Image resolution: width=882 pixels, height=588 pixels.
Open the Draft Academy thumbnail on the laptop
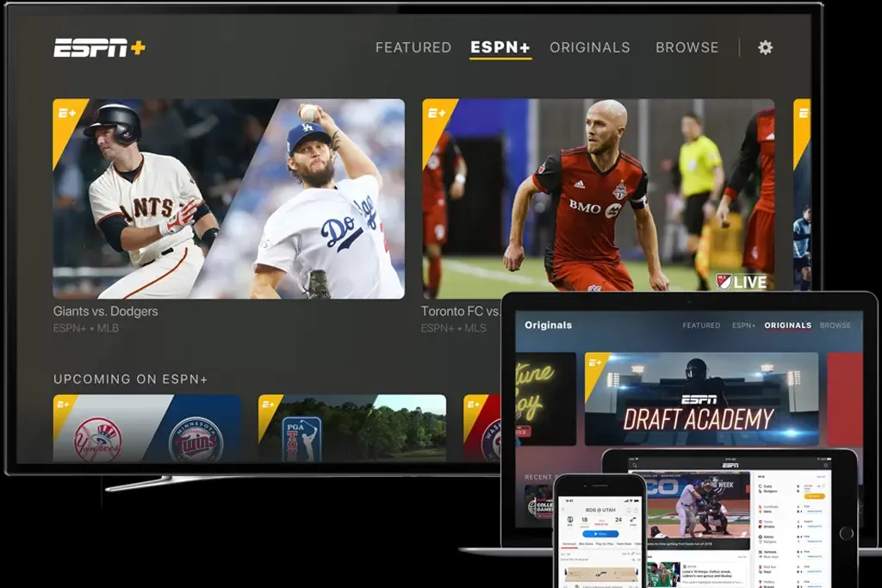701,399
